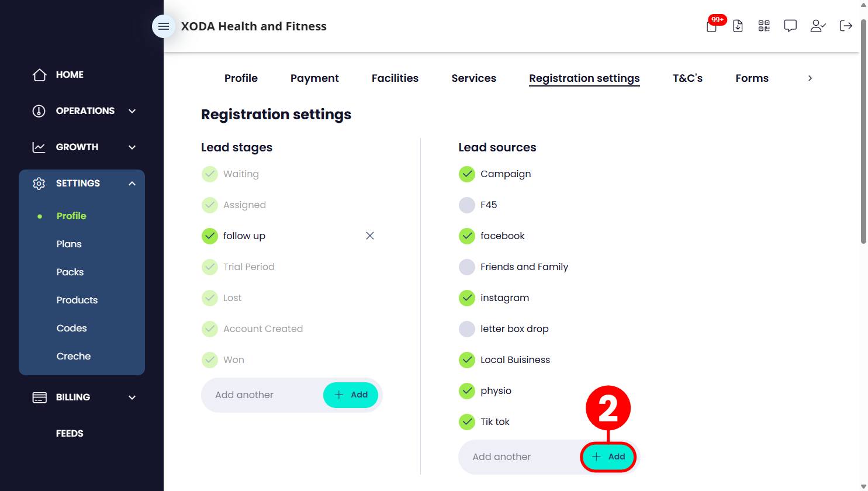Remove the follow up lead stage
Viewport: 868px width, 491px height.
(x=370, y=236)
